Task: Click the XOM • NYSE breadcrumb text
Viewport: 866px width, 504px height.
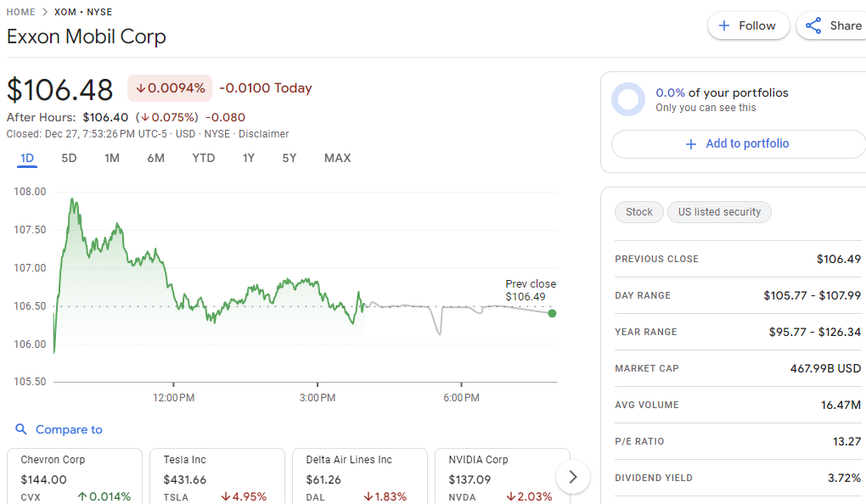Action: (83, 12)
